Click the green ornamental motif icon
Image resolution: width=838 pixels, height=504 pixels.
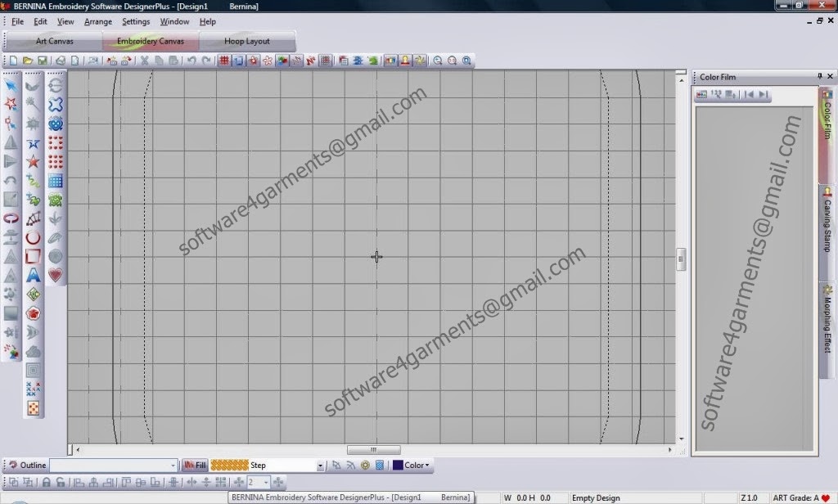pos(56,200)
